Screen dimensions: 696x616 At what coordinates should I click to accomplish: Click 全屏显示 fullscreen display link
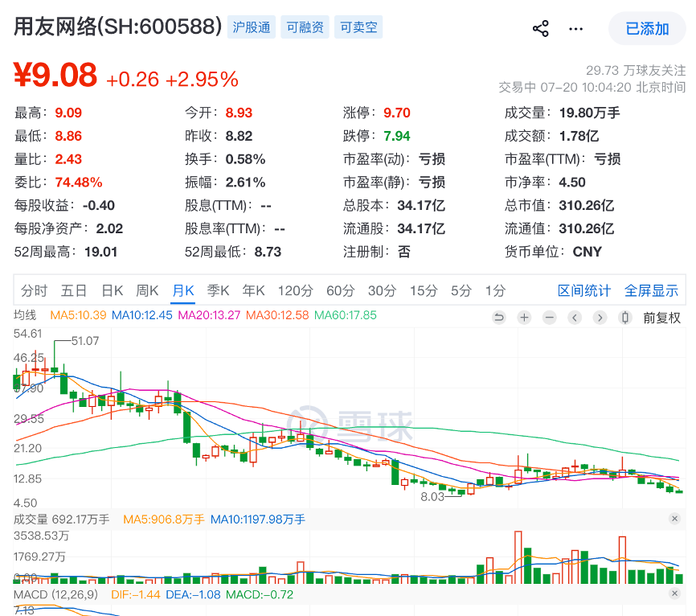651,291
